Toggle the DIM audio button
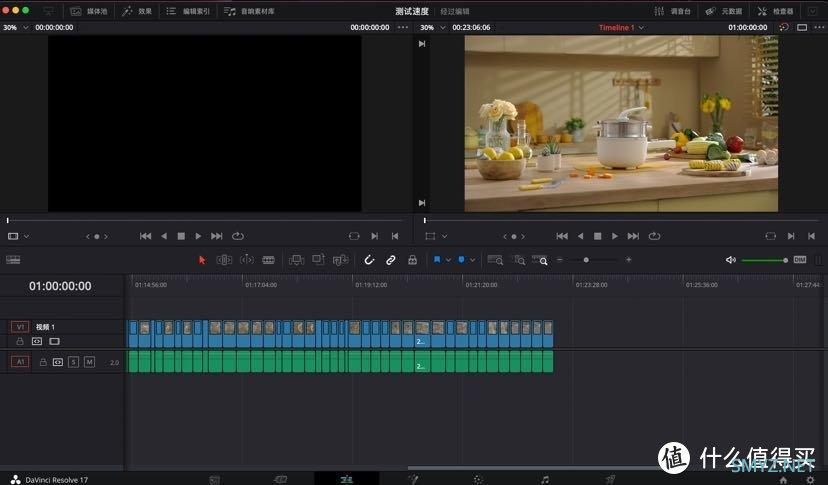The height and width of the screenshot is (485, 828). click(800, 259)
